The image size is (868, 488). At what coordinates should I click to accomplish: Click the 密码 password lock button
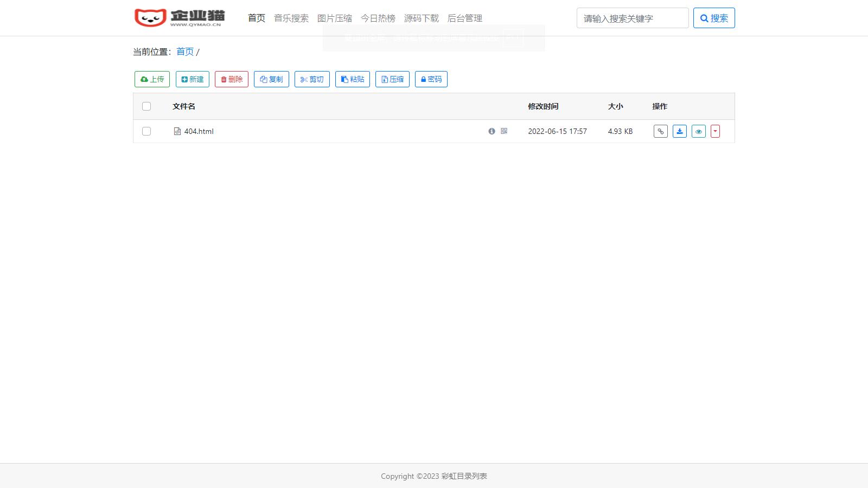point(431,79)
